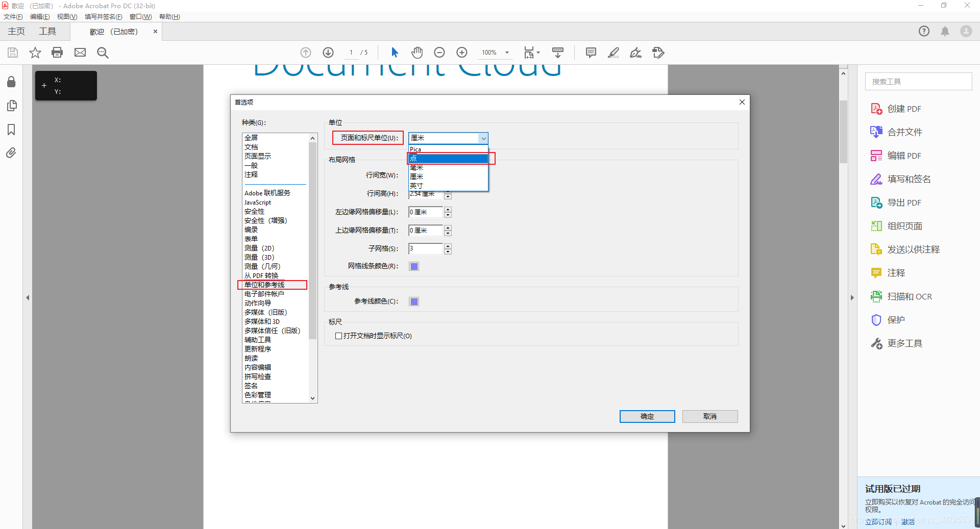Image resolution: width=980 pixels, height=529 pixels.
Task: Collapse the right tools pane arrow
Action: [852, 297]
